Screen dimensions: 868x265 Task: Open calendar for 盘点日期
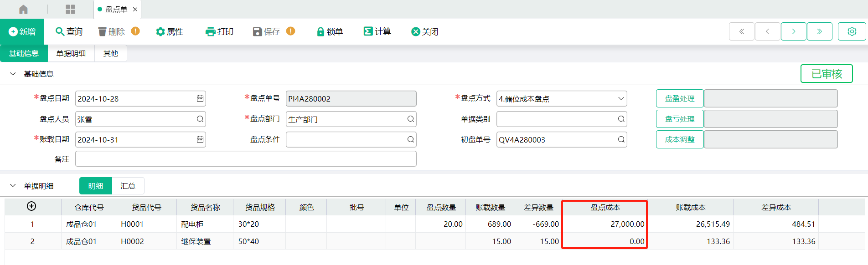[x=200, y=99]
